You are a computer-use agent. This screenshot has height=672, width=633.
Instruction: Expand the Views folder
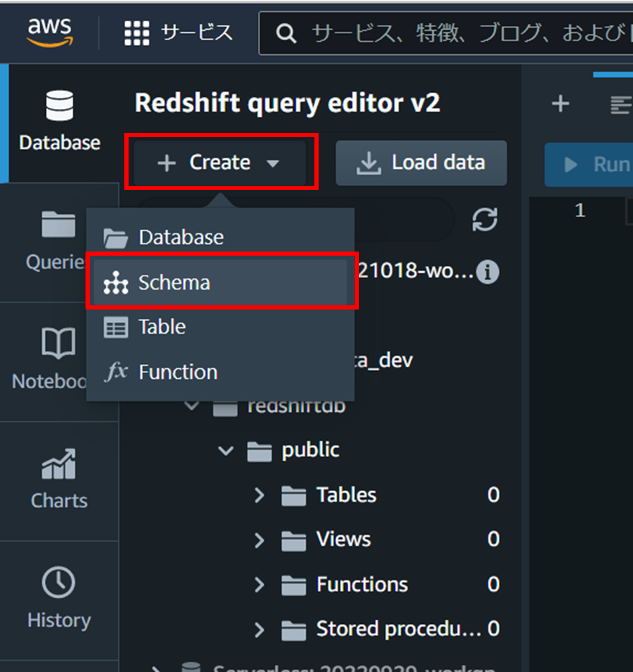(259, 541)
